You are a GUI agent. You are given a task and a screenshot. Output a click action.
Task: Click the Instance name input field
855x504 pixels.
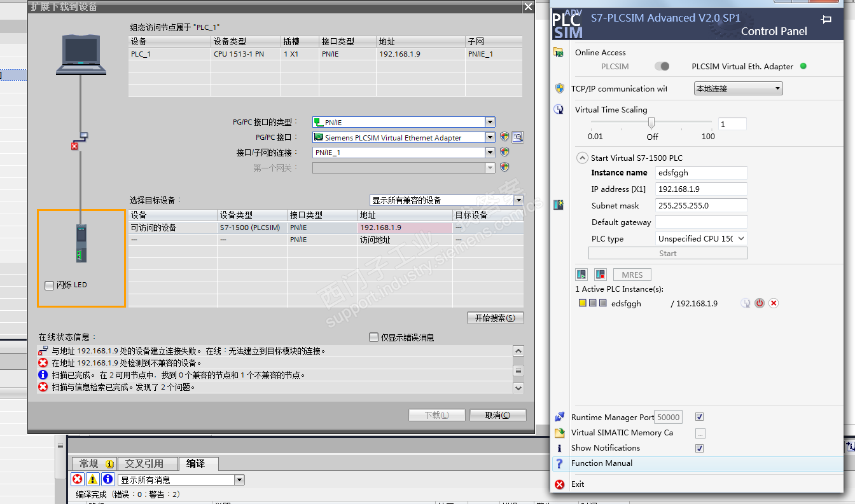coord(701,172)
